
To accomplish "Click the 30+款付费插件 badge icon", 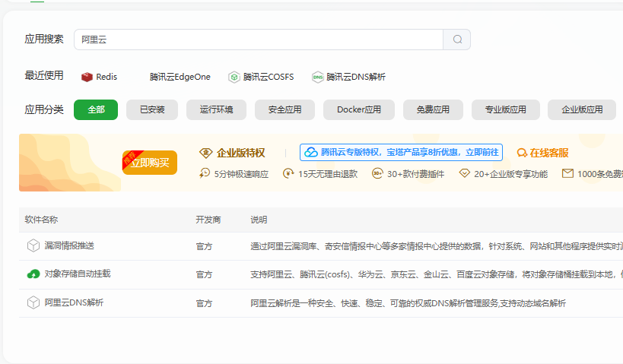I will (377, 173).
